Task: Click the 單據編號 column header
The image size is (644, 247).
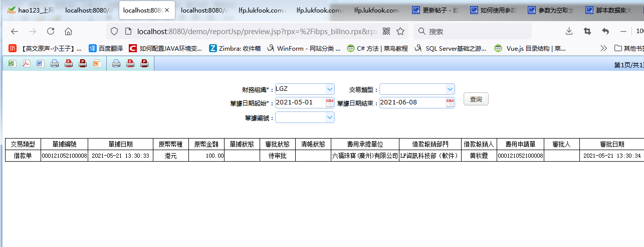Action: [x=64, y=144]
